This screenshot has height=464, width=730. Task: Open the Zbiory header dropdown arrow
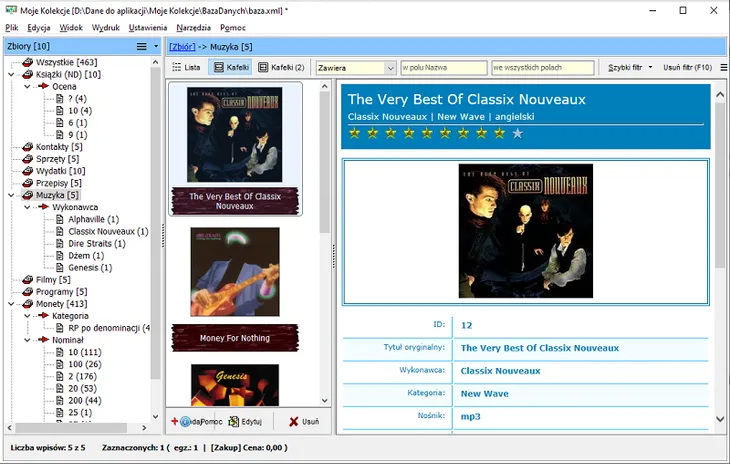[x=156, y=47]
